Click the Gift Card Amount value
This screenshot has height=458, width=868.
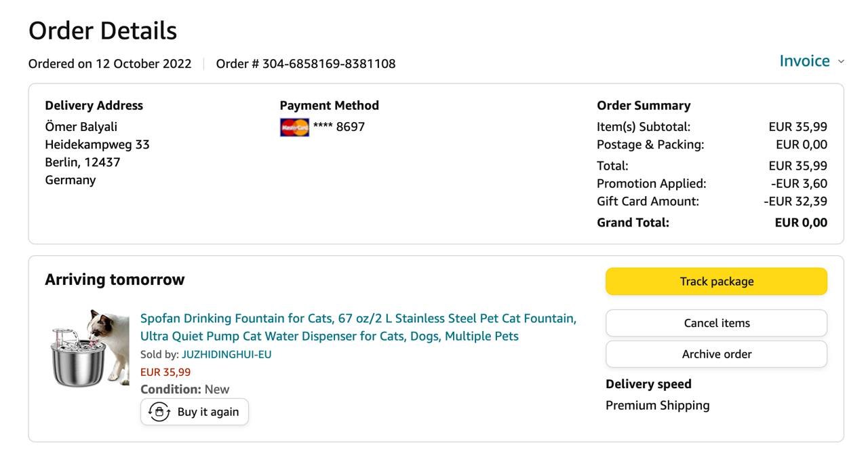(795, 202)
